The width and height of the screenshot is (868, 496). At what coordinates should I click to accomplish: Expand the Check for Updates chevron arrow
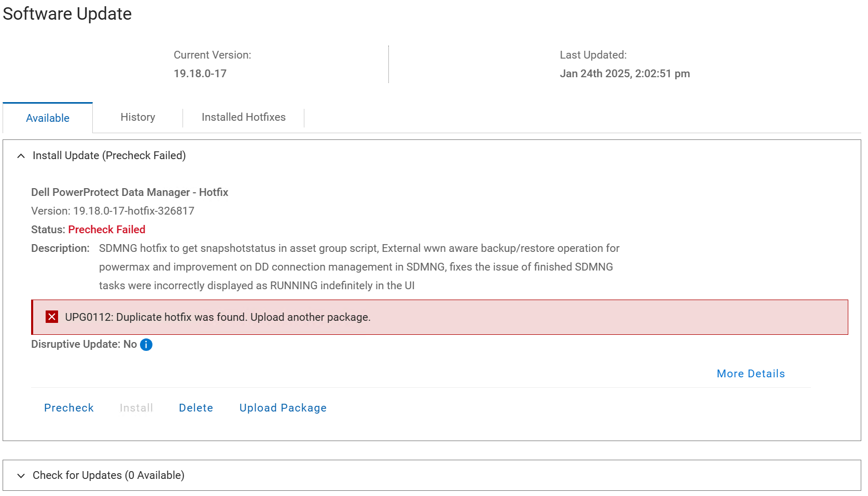tap(20, 475)
